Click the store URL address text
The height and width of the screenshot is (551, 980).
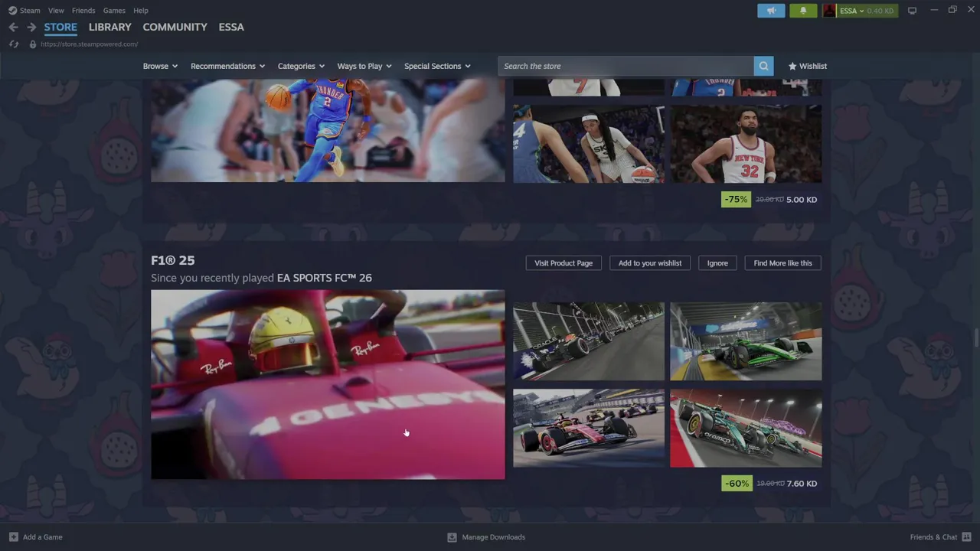(89, 44)
